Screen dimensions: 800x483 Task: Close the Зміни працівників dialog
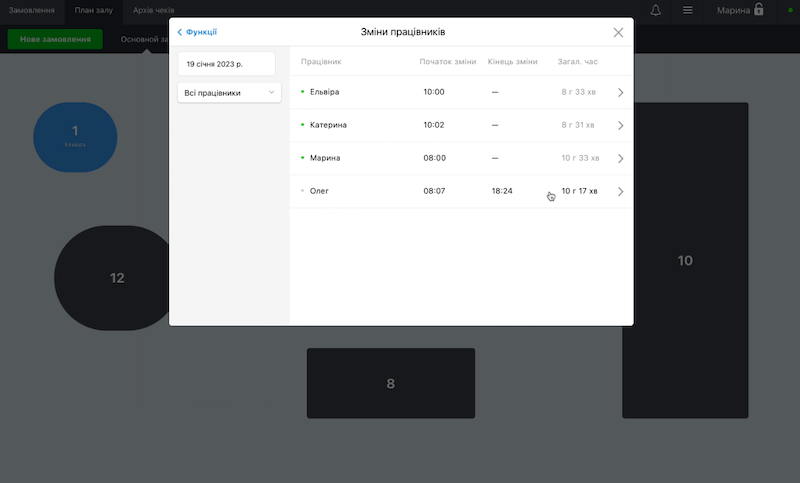click(618, 32)
